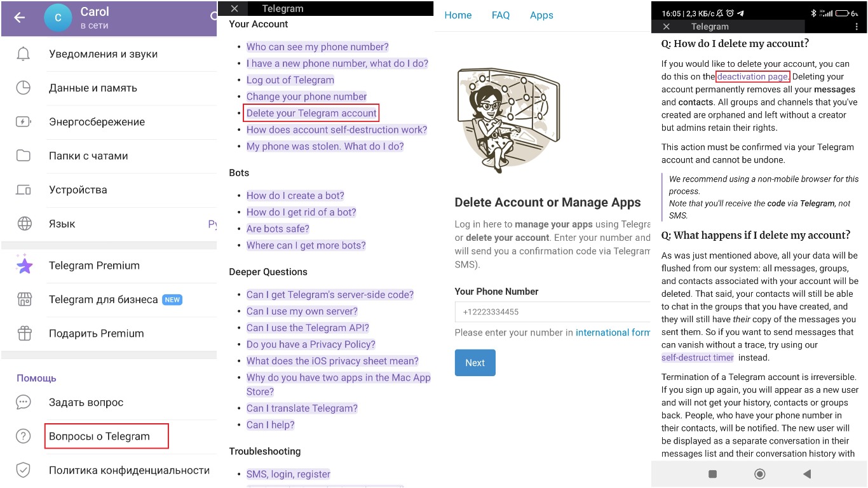The height and width of the screenshot is (488, 868).
Task: Open 'Log out of Telegram' link
Action: point(290,80)
